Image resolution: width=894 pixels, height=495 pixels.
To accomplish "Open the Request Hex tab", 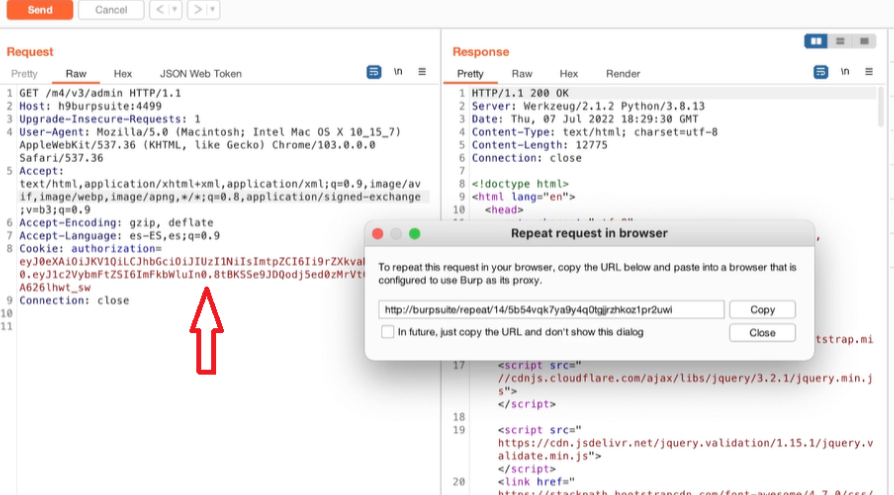I will click(x=123, y=74).
